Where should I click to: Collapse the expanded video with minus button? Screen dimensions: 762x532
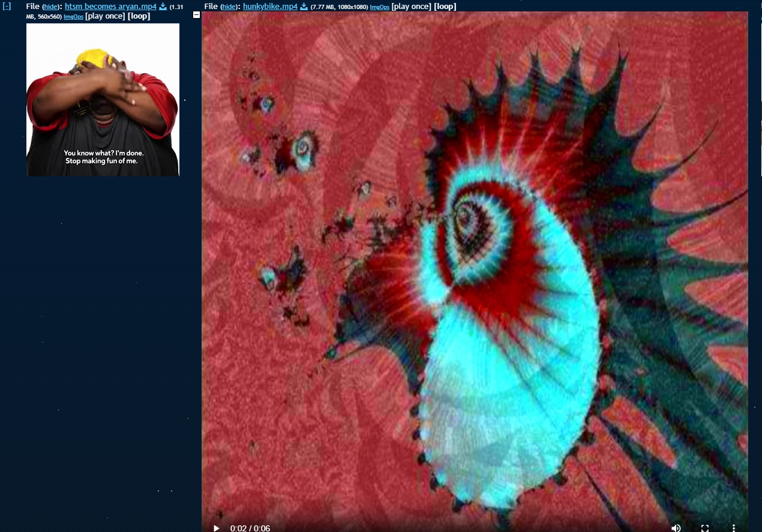pyautogui.click(x=196, y=15)
